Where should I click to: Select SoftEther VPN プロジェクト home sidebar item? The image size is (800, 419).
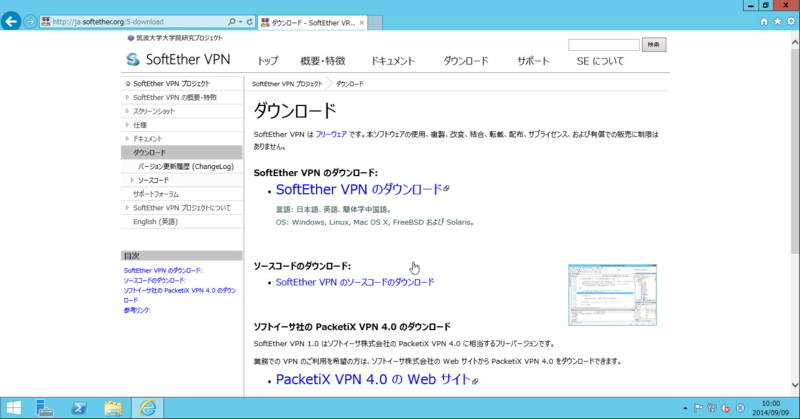point(171,84)
